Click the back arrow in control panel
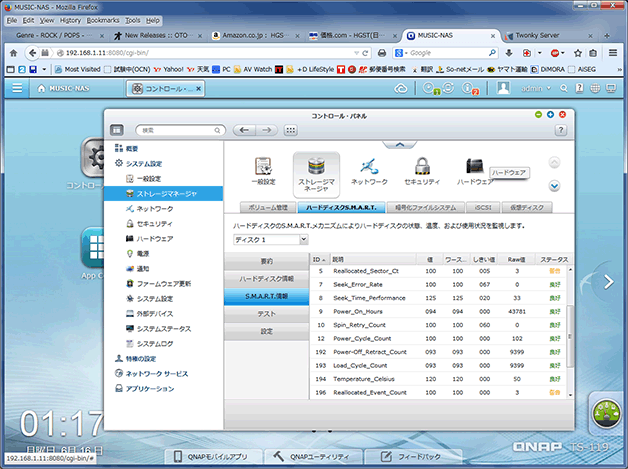628x469 pixels. pos(244,130)
